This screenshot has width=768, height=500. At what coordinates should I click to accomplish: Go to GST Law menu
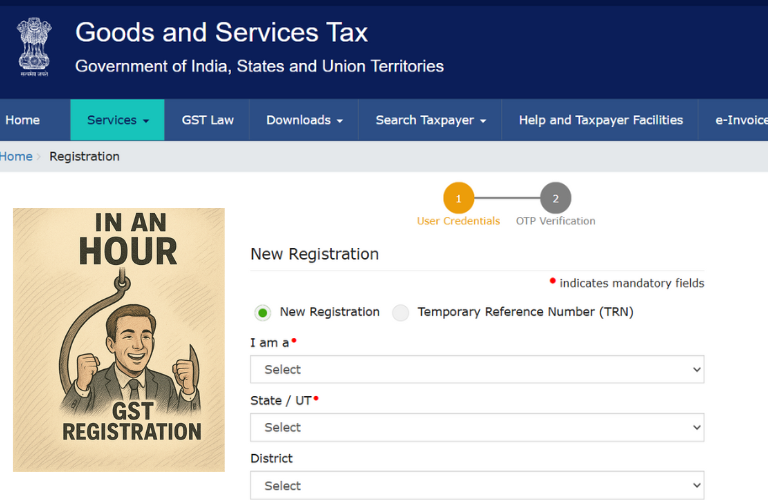click(207, 120)
